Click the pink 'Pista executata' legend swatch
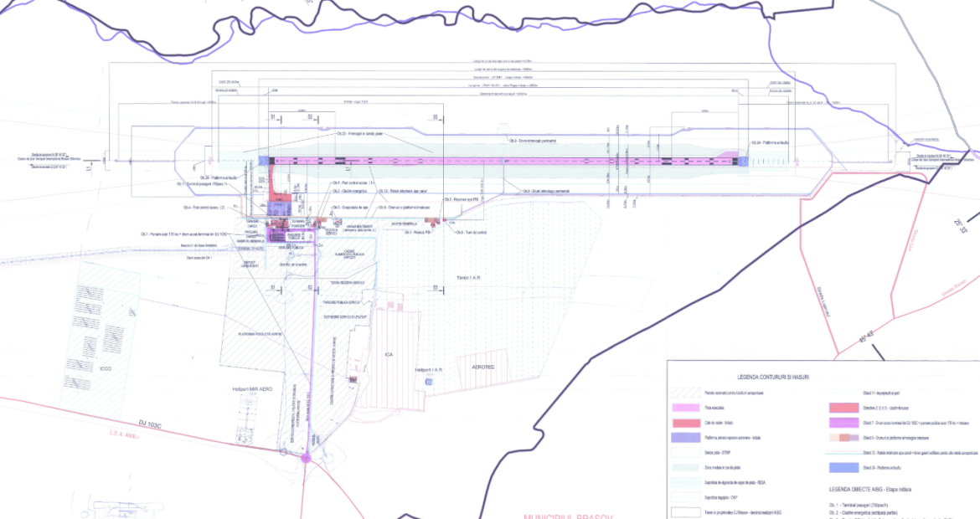980x519 pixels. coord(686,408)
